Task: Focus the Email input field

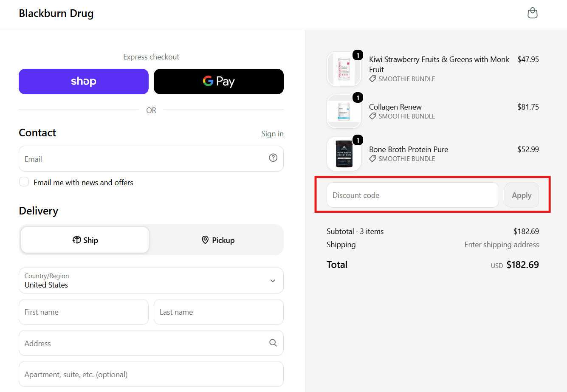Action: click(x=151, y=159)
